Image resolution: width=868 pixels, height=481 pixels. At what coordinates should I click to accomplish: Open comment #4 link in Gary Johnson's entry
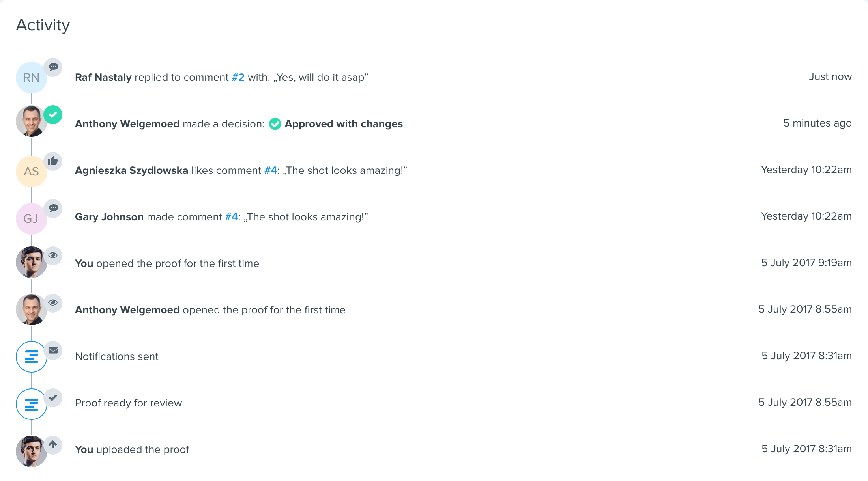[231, 217]
